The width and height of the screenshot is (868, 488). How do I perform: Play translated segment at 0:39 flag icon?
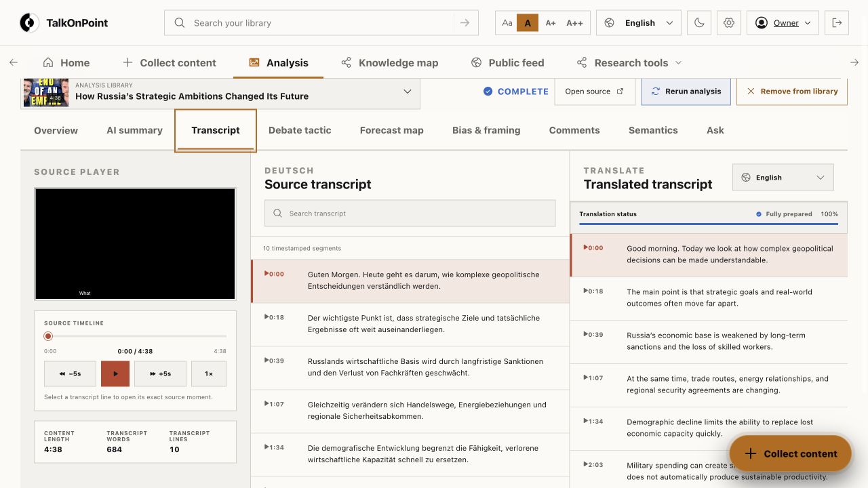(587, 334)
